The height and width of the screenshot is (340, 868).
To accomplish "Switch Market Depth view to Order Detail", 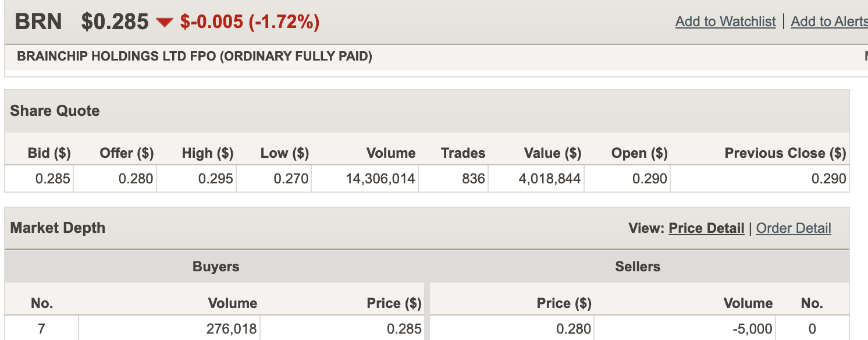I will [794, 228].
